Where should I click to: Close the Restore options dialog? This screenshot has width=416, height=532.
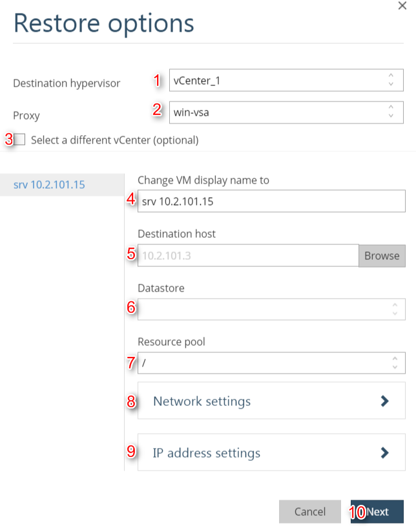403,5
